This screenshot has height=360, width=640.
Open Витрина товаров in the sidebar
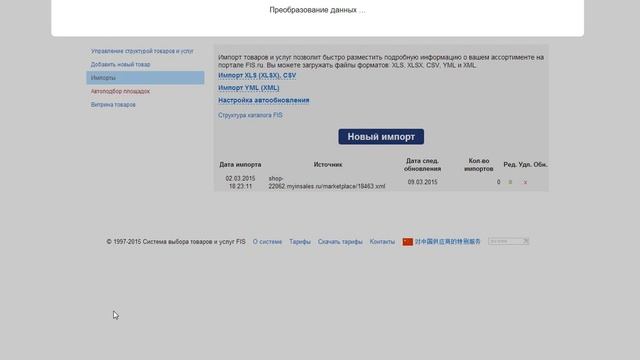(113, 104)
